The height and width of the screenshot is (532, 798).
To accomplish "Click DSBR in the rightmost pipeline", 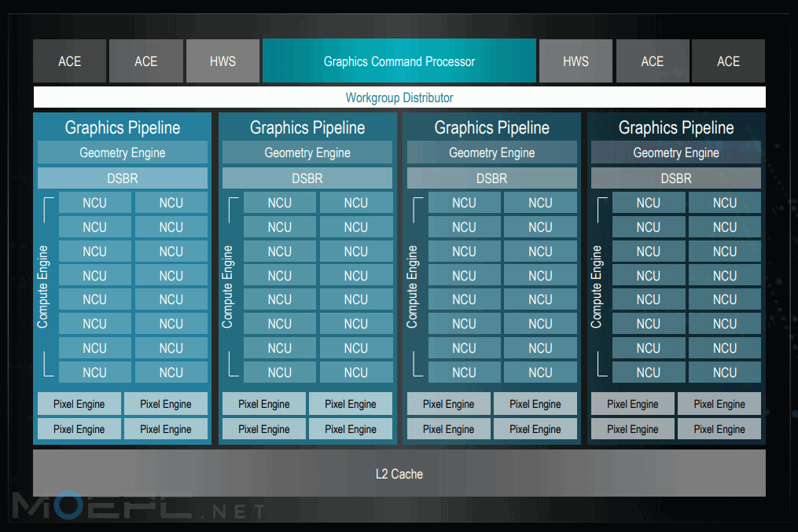I will click(x=676, y=178).
